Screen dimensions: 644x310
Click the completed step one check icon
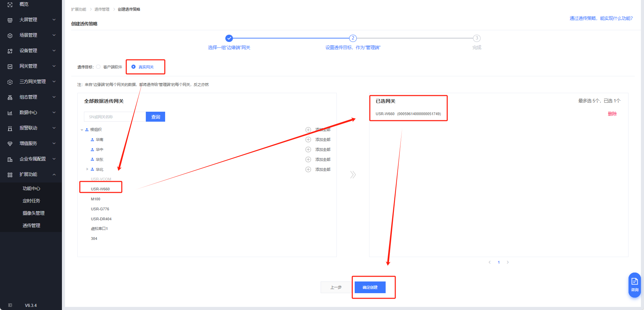[229, 38]
